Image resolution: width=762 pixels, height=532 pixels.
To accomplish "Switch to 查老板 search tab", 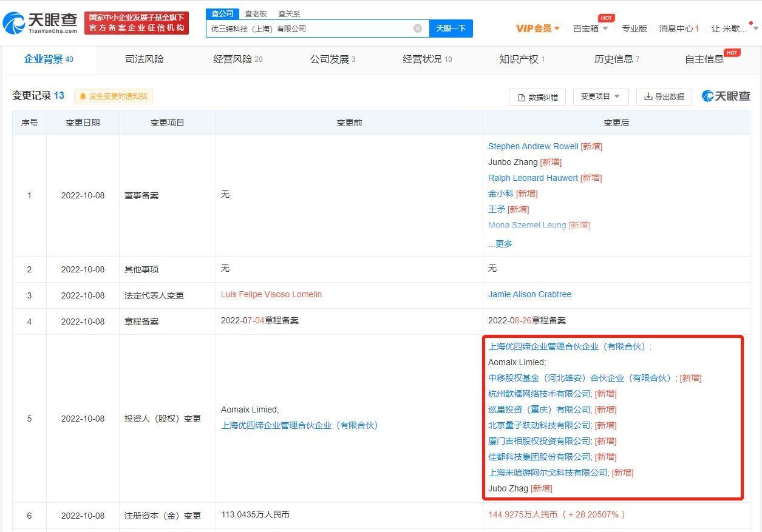I will click(x=256, y=13).
